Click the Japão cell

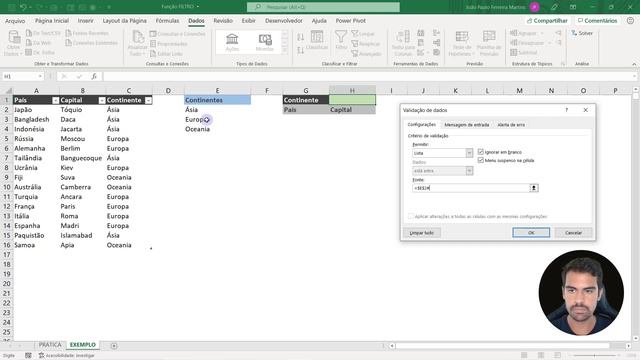point(36,110)
